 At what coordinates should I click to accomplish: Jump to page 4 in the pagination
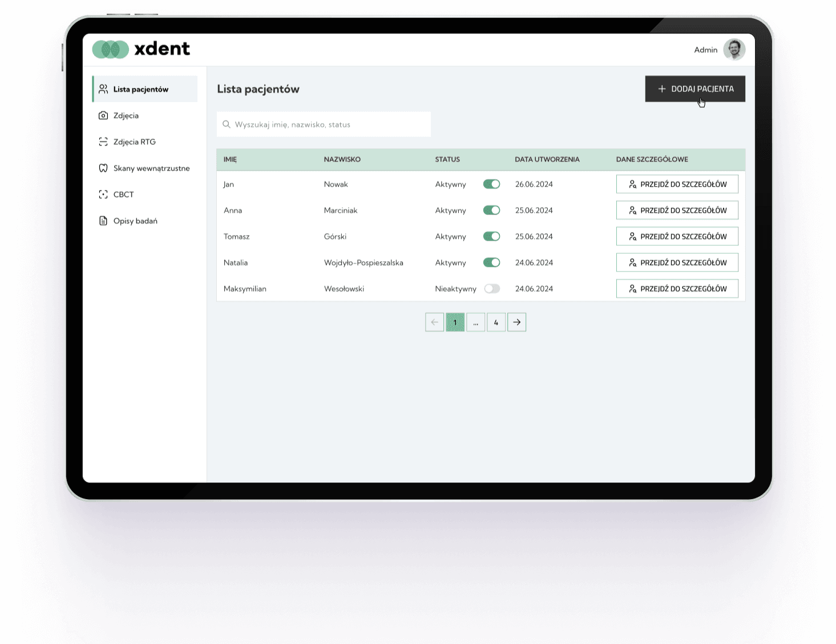click(x=496, y=322)
